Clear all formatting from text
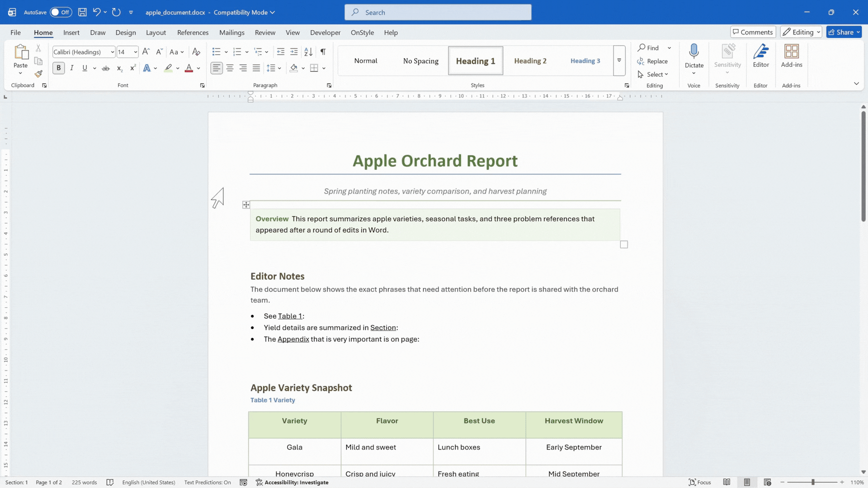This screenshot has width=868, height=488. click(196, 52)
